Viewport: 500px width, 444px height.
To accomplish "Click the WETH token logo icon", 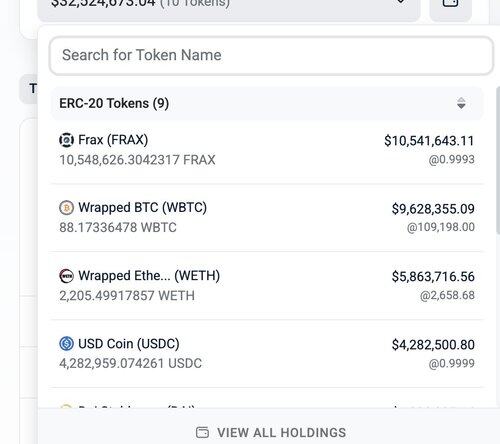I will 66,276.
